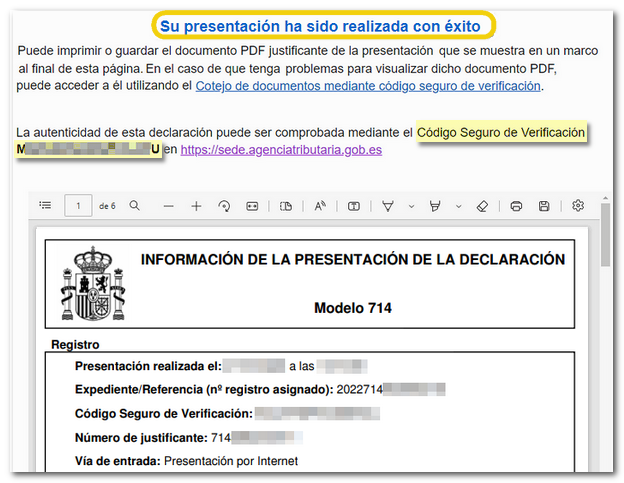The width and height of the screenshot is (624, 483).
Task: Open PDF viewer settings gear
Action: click(578, 206)
